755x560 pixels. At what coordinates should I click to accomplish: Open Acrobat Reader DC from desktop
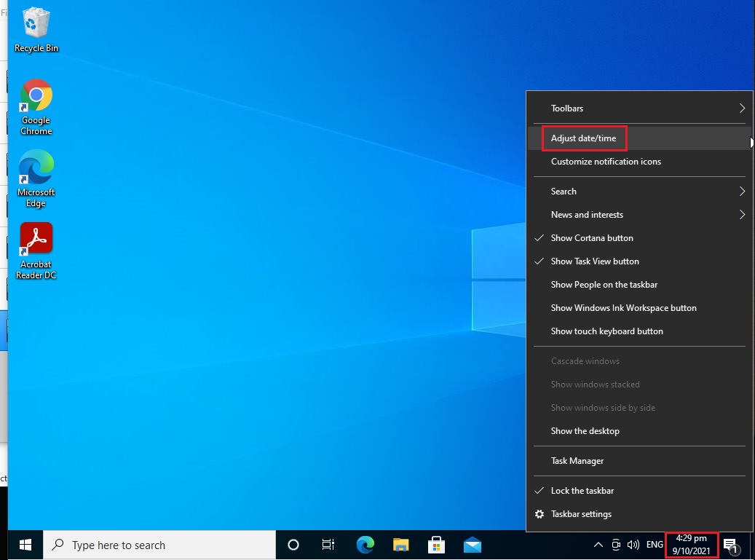tap(36, 240)
